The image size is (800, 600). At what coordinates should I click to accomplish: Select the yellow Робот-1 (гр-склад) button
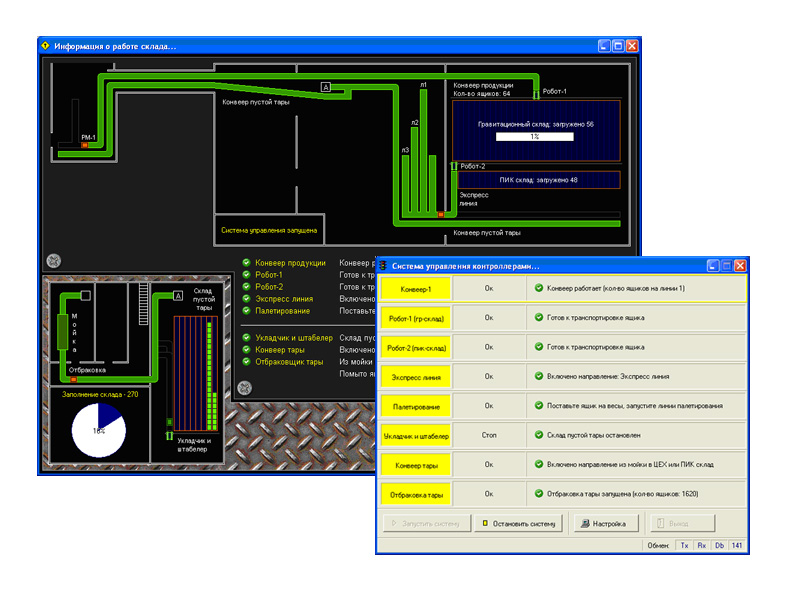[416, 319]
